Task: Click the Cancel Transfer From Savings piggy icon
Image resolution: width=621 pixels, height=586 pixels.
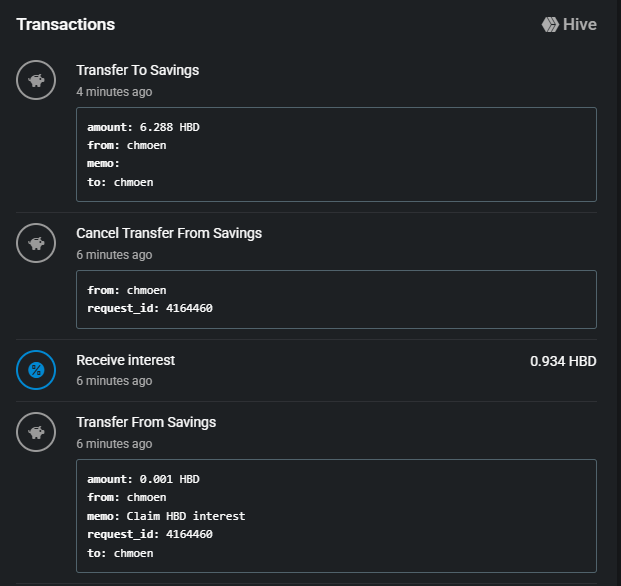Action: (36, 243)
